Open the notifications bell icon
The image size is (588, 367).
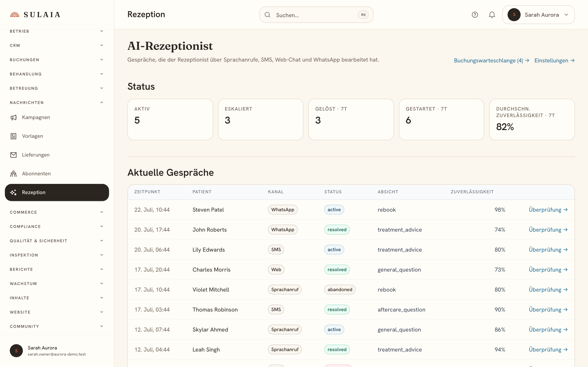(x=492, y=15)
